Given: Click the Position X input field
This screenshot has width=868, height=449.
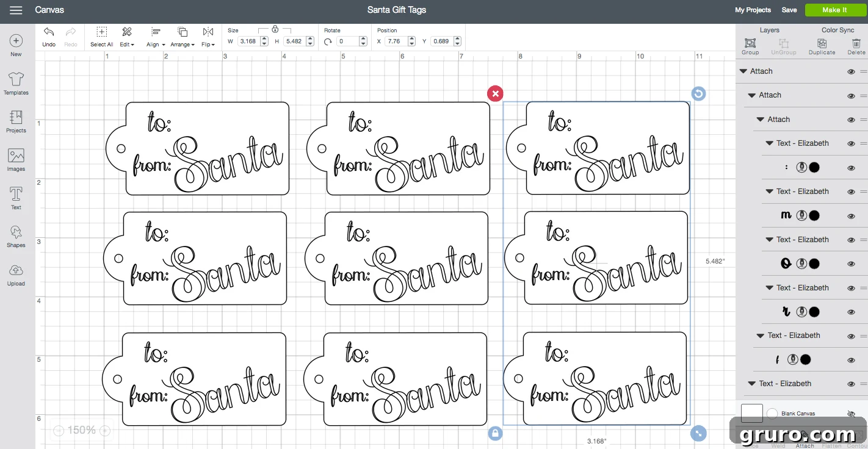Looking at the screenshot, I should point(396,41).
